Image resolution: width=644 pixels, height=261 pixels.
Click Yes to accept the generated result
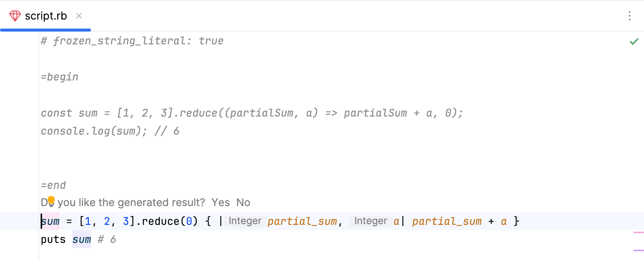221,202
